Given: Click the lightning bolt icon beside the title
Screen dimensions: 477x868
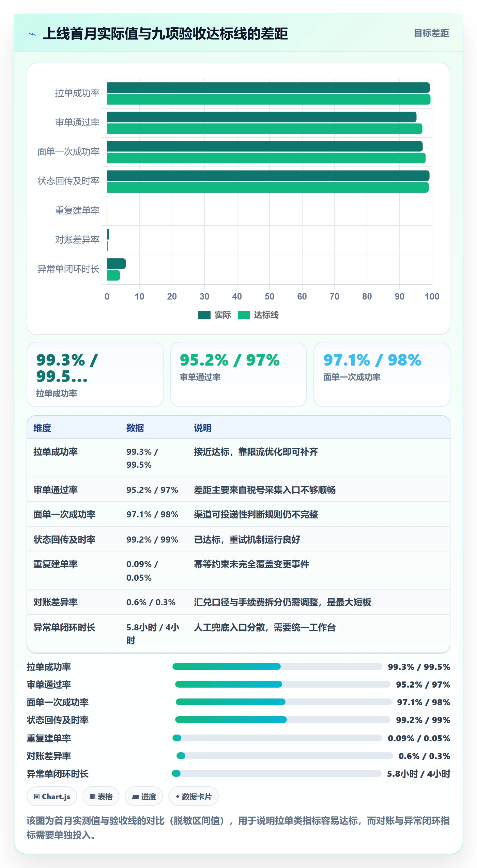Looking at the screenshot, I should point(32,34).
